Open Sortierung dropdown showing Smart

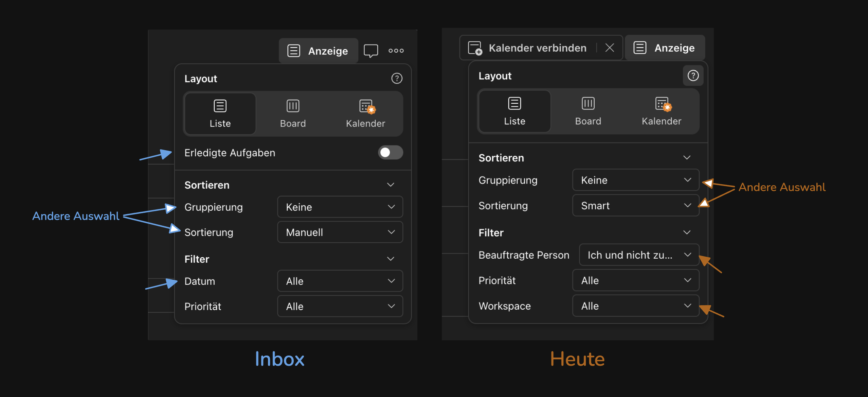635,206
